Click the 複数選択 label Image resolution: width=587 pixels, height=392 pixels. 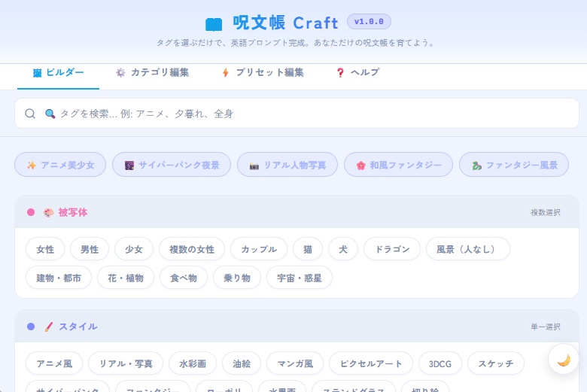(546, 212)
